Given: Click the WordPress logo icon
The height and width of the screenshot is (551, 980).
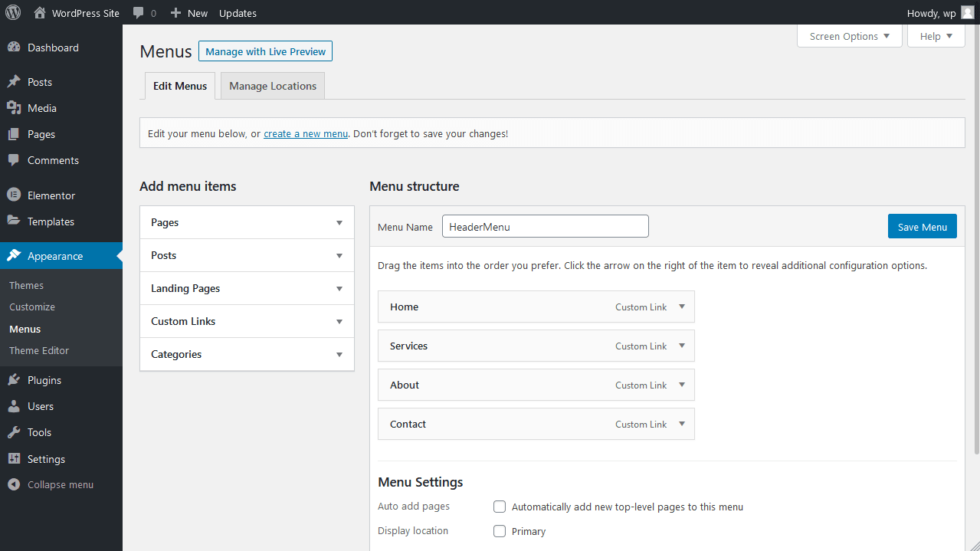Looking at the screenshot, I should pyautogui.click(x=13, y=12).
